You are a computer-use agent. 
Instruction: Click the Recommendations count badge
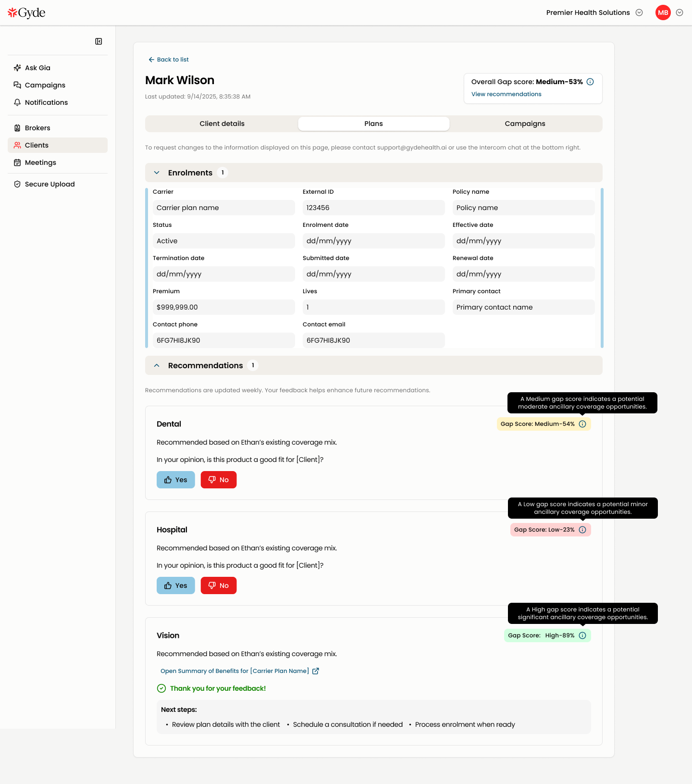(253, 365)
